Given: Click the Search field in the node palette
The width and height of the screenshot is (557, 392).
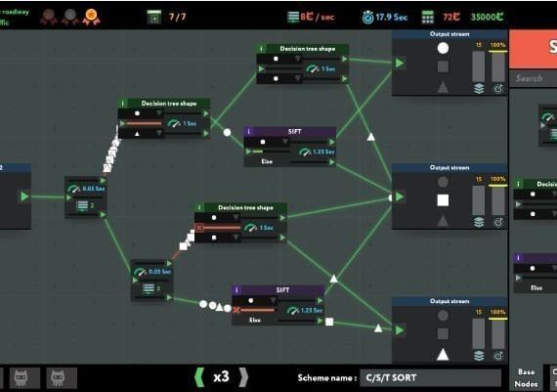Looking at the screenshot, I should [x=533, y=78].
